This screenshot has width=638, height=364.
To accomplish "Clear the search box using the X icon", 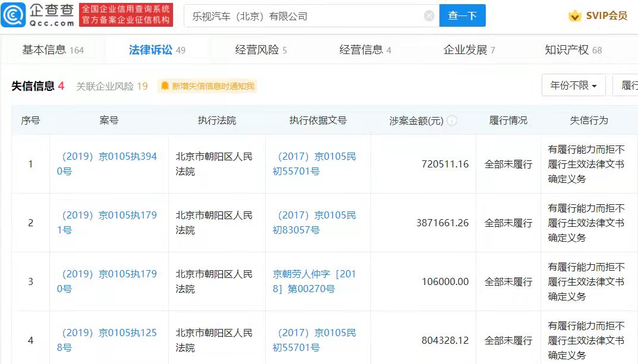I will pos(429,16).
